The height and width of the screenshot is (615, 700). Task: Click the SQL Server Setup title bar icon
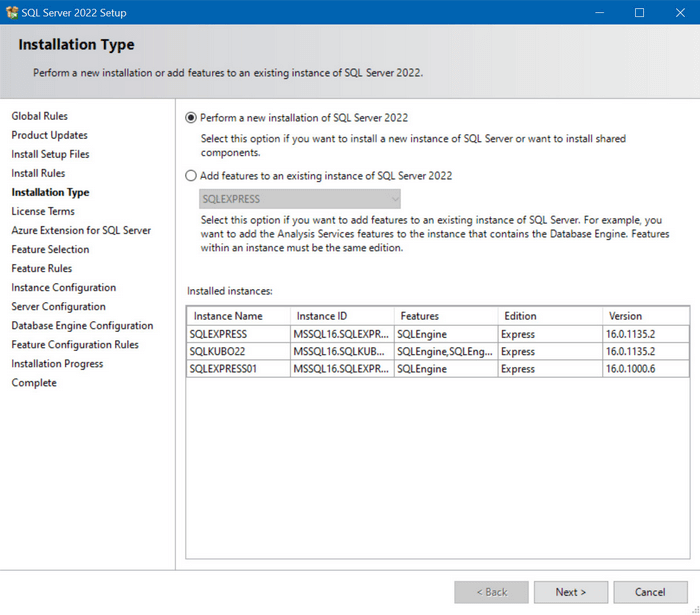[12, 13]
